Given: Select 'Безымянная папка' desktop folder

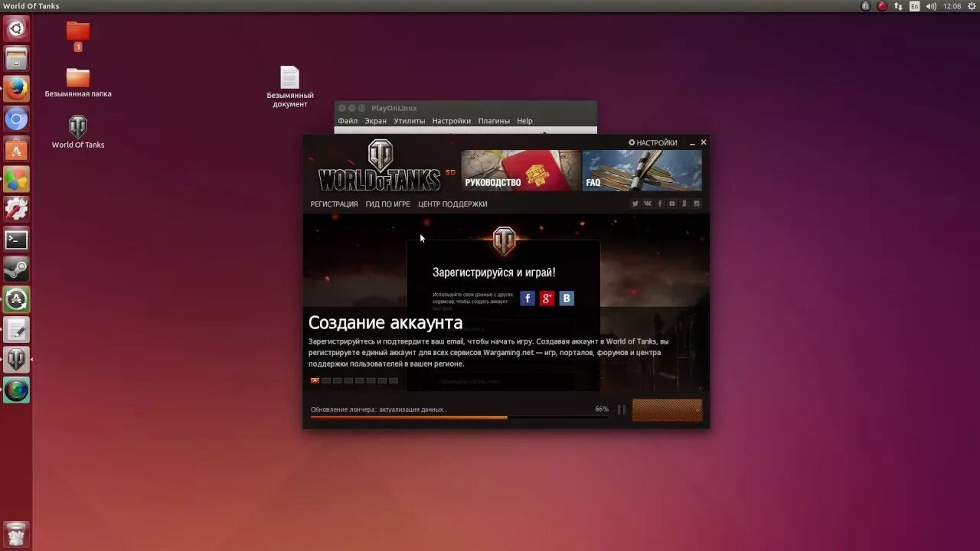Looking at the screenshot, I should tap(78, 83).
